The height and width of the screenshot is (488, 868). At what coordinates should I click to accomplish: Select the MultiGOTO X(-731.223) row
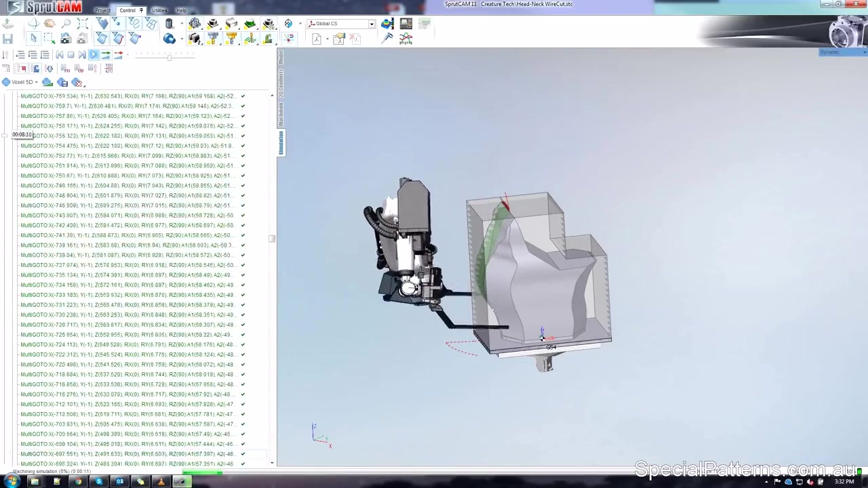point(127,304)
